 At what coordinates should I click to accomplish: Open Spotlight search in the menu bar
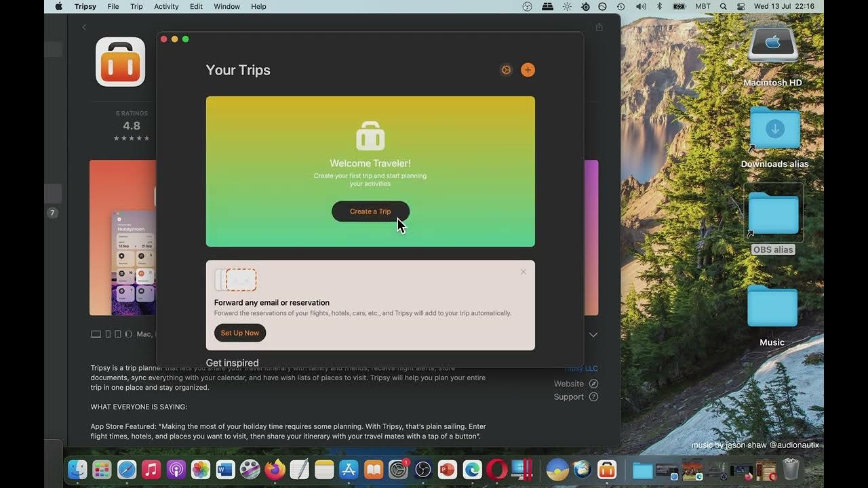(723, 6)
